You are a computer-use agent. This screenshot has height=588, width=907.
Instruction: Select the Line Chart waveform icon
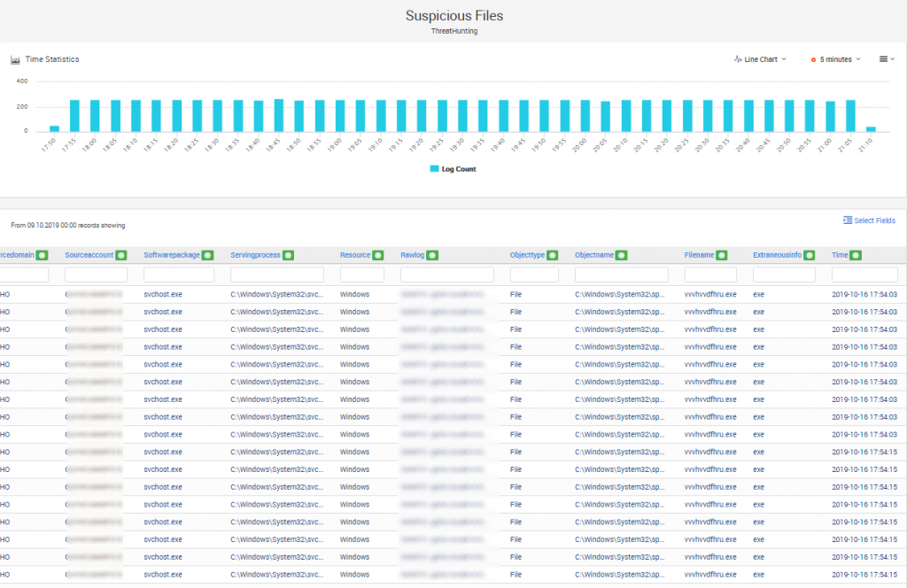pos(739,59)
